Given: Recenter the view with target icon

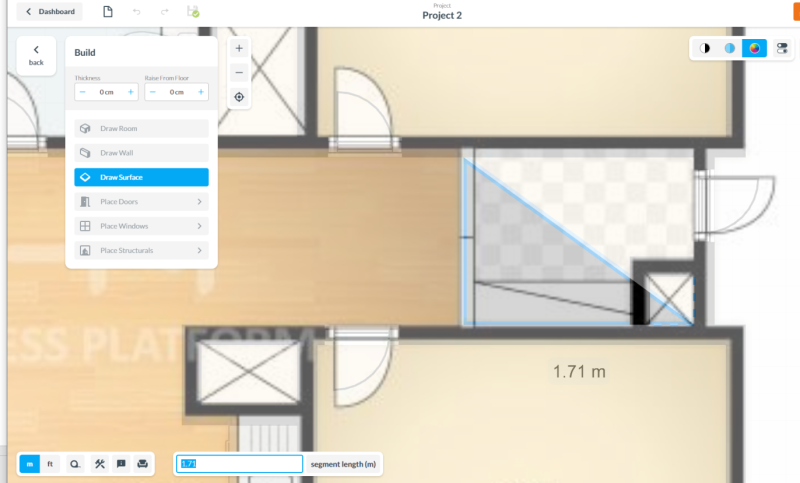Looking at the screenshot, I should (239, 97).
